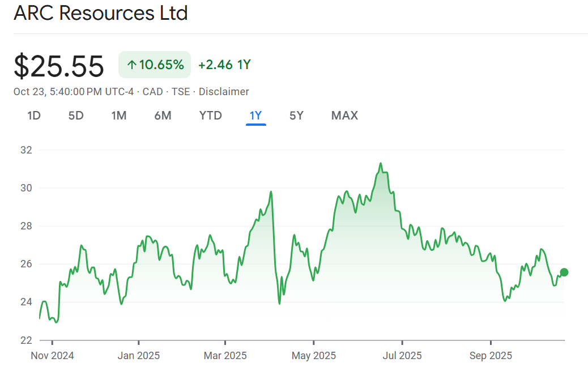Select the 5D chart range
Image resolution: width=588 pixels, height=371 pixels.
[x=76, y=116]
